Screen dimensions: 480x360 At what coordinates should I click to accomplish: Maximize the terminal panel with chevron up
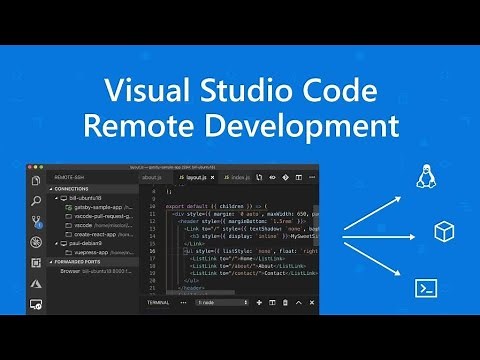point(299,303)
